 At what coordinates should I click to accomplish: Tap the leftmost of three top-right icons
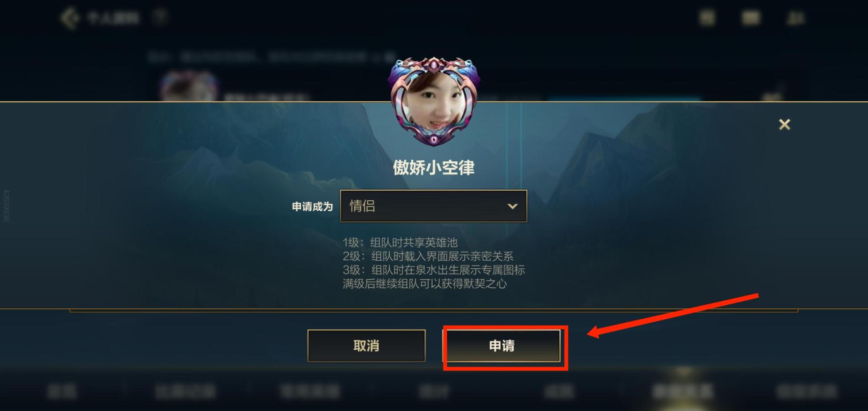pyautogui.click(x=707, y=18)
